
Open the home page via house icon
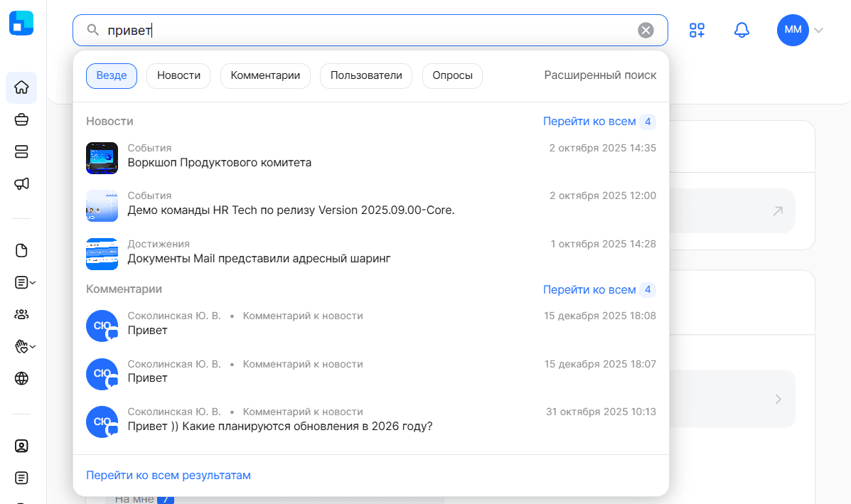tap(21, 87)
